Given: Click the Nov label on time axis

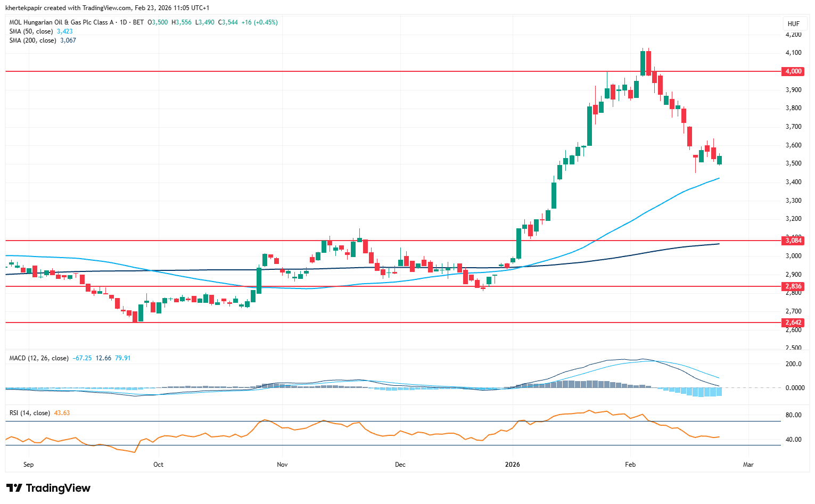Looking at the screenshot, I should point(282,465).
